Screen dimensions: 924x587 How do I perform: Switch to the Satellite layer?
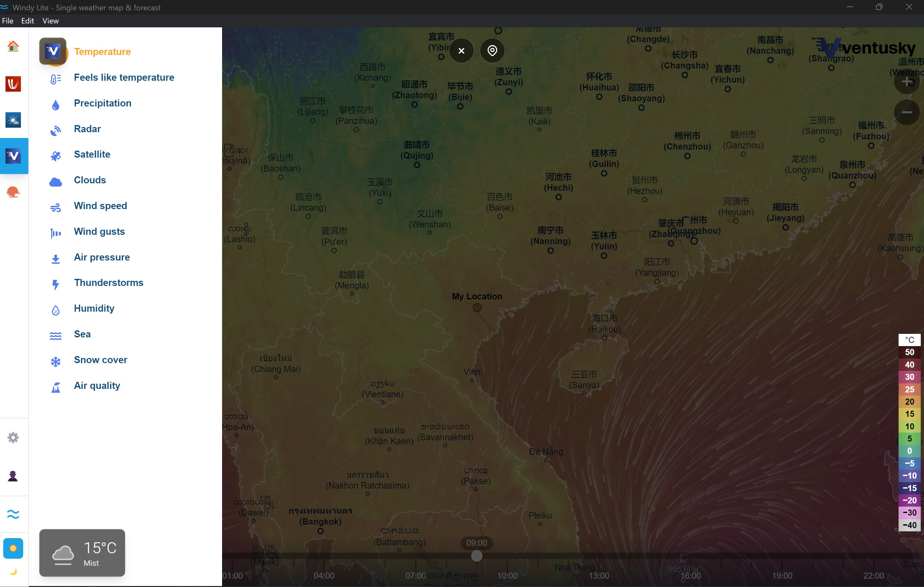91,154
